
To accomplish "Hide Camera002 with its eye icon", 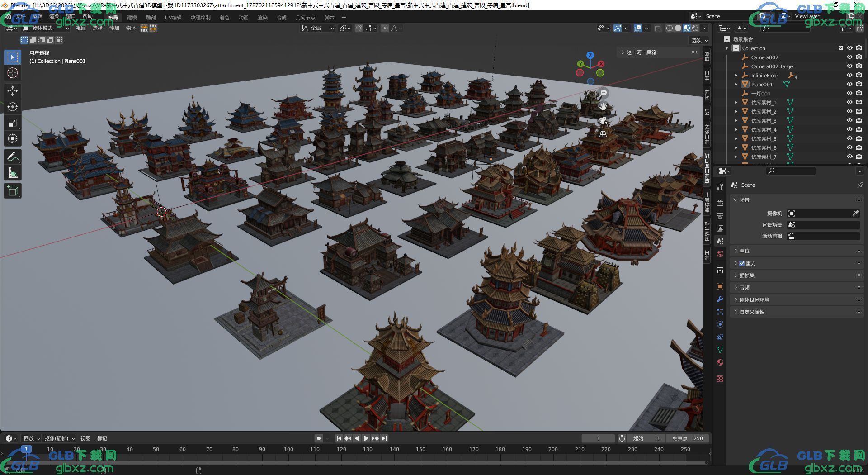I will pos(849,57).
